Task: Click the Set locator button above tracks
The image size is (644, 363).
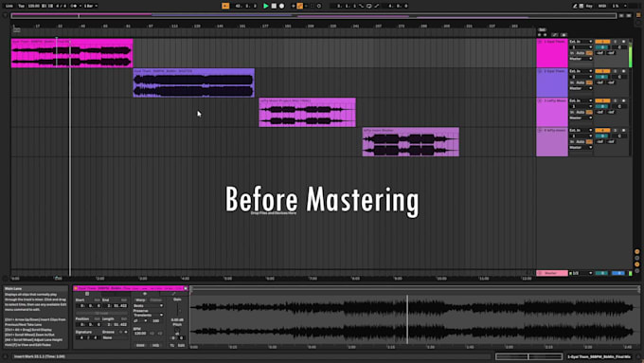Action: click(542, 30)
